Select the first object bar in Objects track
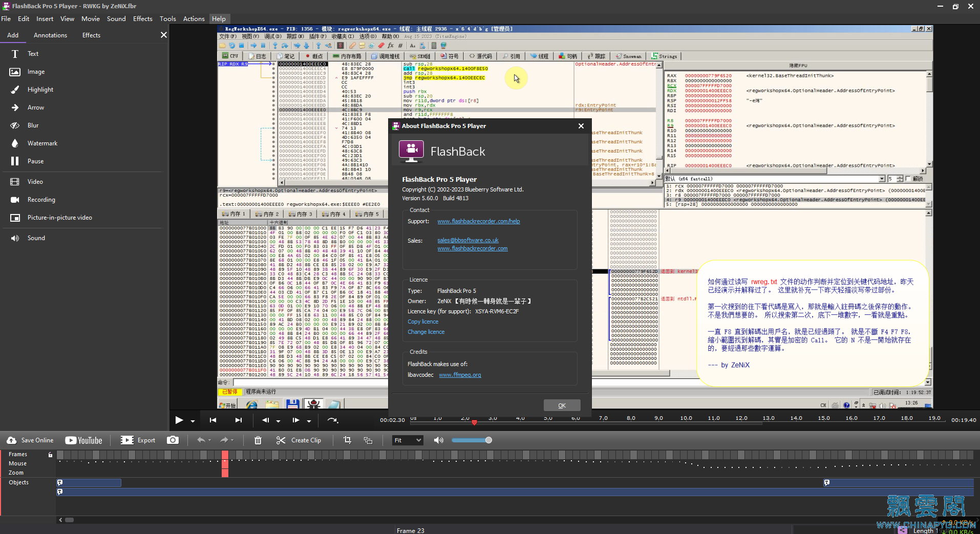This screenshot has width=980, height=534. coord(89,483)
